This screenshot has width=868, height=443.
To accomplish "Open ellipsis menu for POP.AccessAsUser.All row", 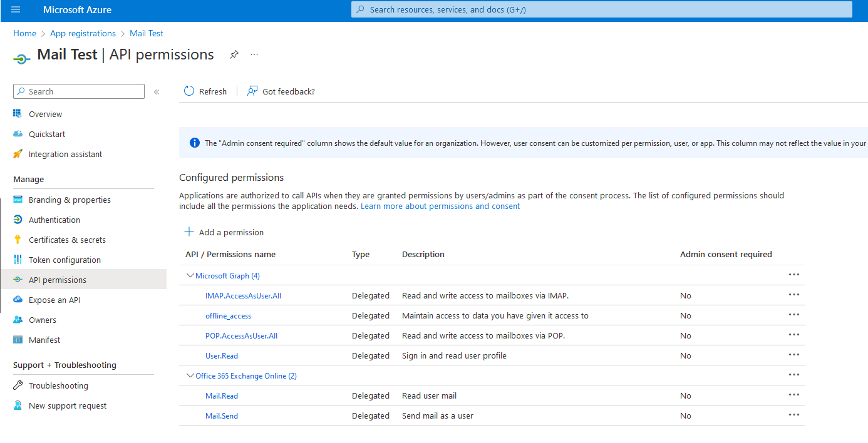I will [x=794, y=335].
